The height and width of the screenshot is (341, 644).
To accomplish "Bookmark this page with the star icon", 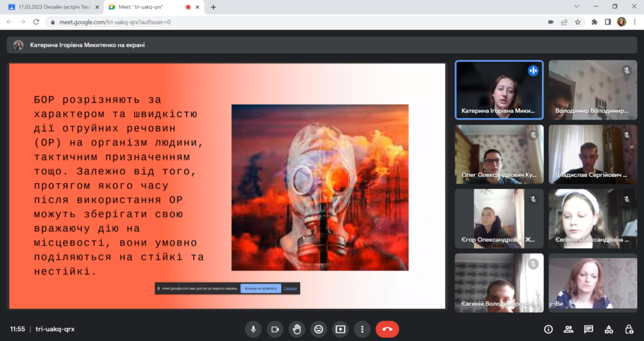I will [577, 21].
